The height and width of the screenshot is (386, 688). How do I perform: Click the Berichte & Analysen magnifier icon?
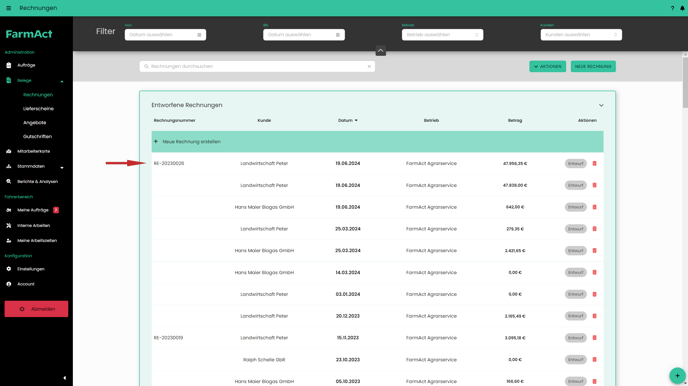[x=8, y=181]
